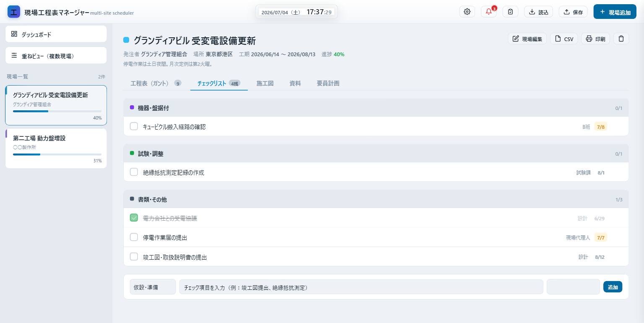Screen dimensions: 644x323
Task: Click the 現場一覧 list heading
Action: click(x=18, y=76)
